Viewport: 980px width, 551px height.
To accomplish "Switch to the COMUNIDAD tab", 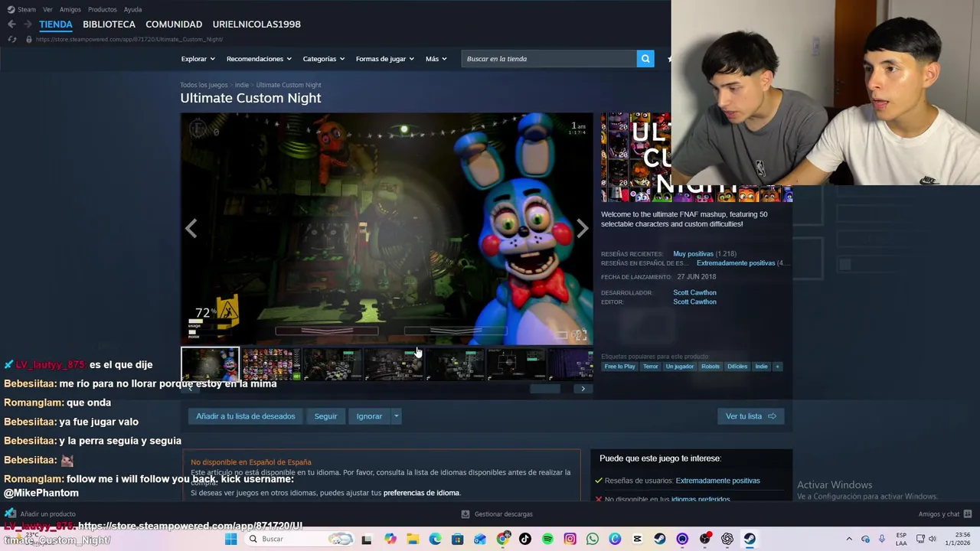I will [x=174, y=24].
